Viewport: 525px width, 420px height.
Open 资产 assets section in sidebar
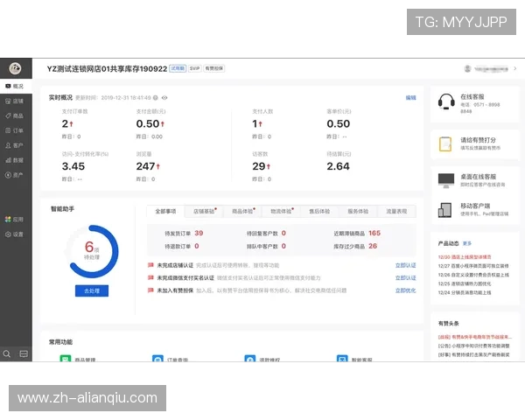[15, 175]
